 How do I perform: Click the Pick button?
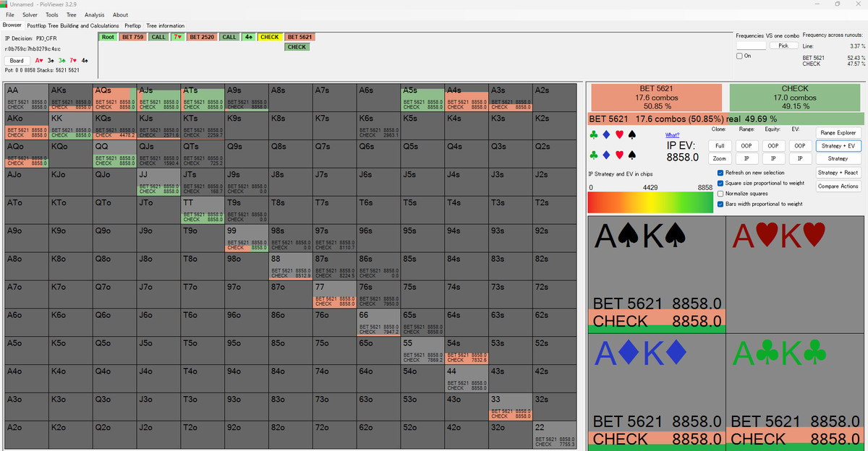pos(783,46)
